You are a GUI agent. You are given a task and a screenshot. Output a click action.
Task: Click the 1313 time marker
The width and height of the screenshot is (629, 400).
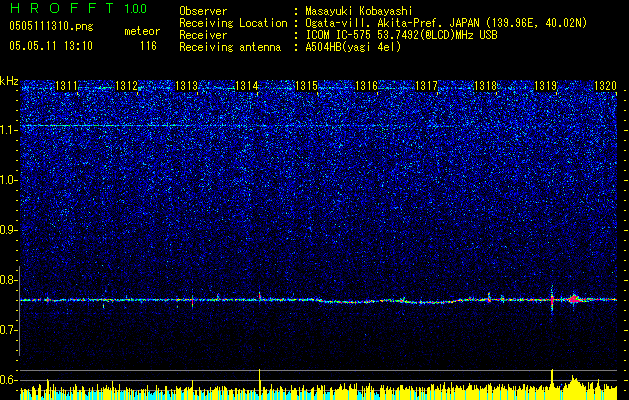pyautogui.click(x=187, y=86)
